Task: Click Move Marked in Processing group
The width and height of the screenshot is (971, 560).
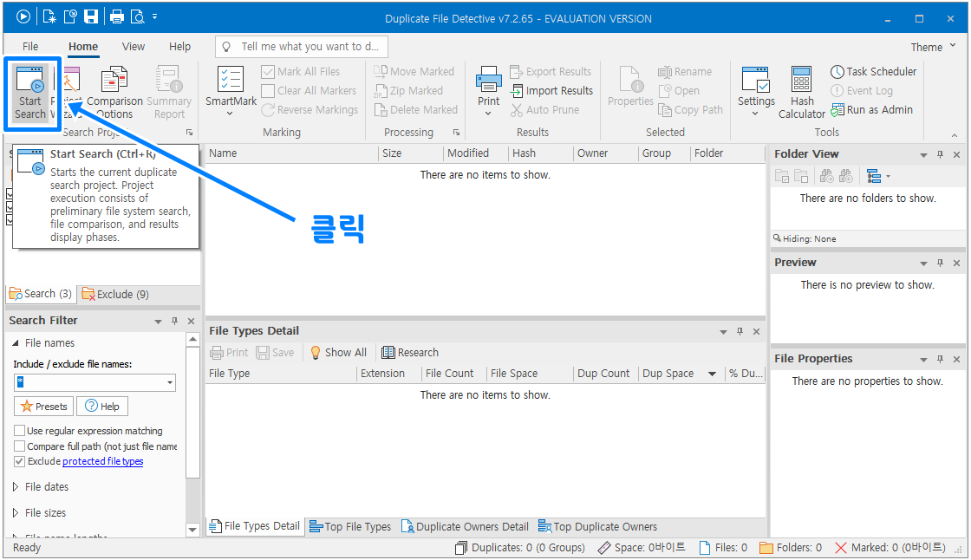Action: [414, 72]
